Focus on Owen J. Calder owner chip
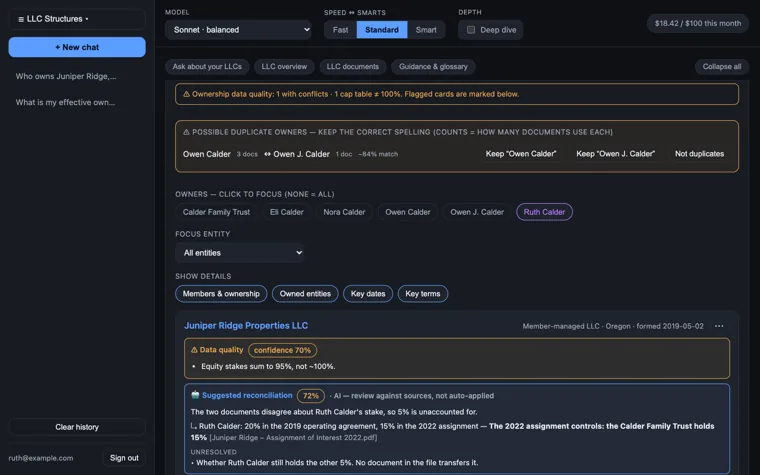The width and height of the screenshot is (760, 475). [477, 212]
